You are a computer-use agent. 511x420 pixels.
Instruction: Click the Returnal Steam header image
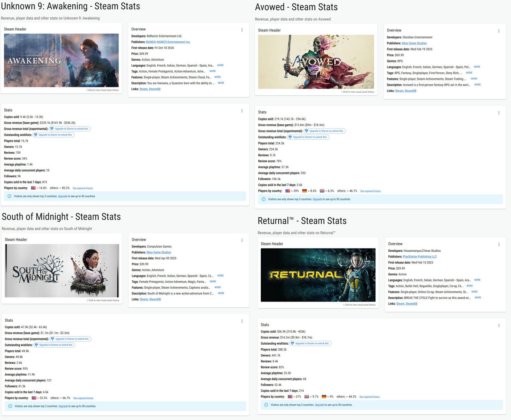[x=318, y=275]
